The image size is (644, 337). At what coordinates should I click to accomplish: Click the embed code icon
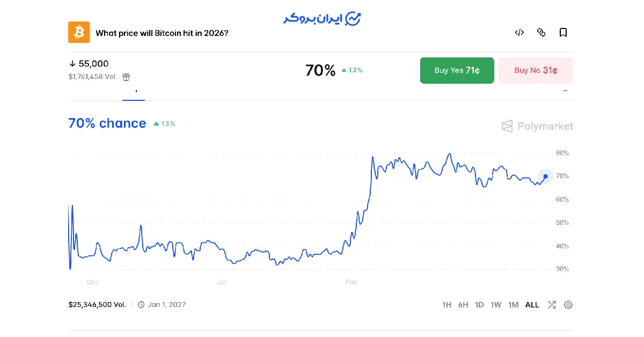(x=519, y=33)
